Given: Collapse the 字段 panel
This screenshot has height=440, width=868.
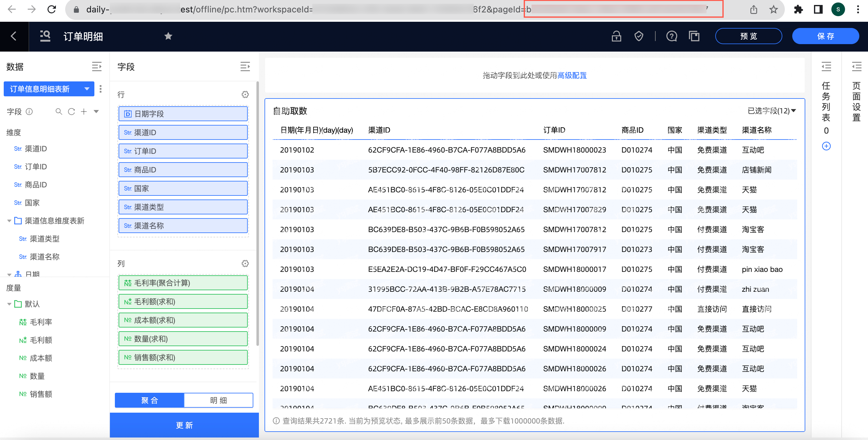Looking at the screenshot, I should coord(245,67).
